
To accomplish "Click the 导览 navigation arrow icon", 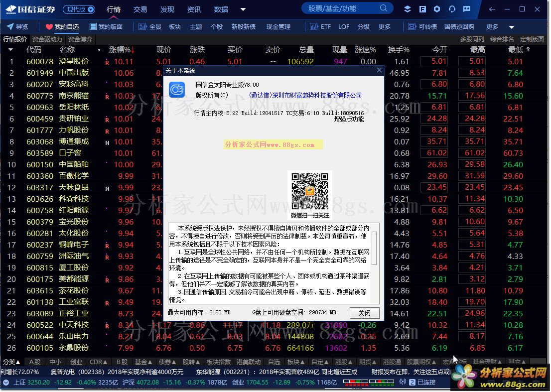I will 10,27.
